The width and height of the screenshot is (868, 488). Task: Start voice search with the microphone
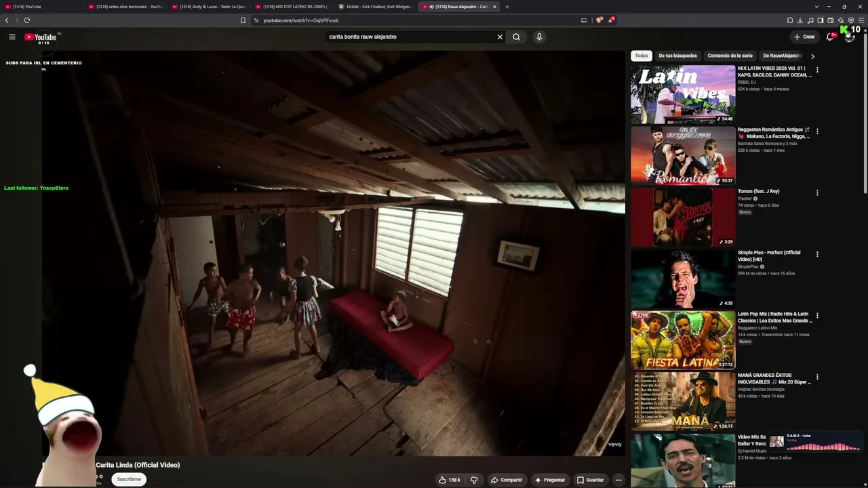[539, 37]
